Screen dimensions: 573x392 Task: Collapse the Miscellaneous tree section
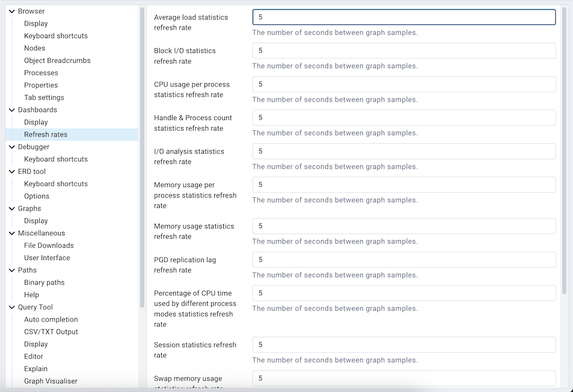coord(11,233)
